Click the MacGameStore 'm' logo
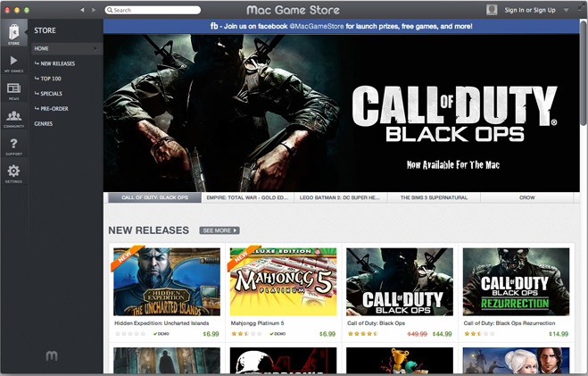588x376 pixels. point(52,355)
